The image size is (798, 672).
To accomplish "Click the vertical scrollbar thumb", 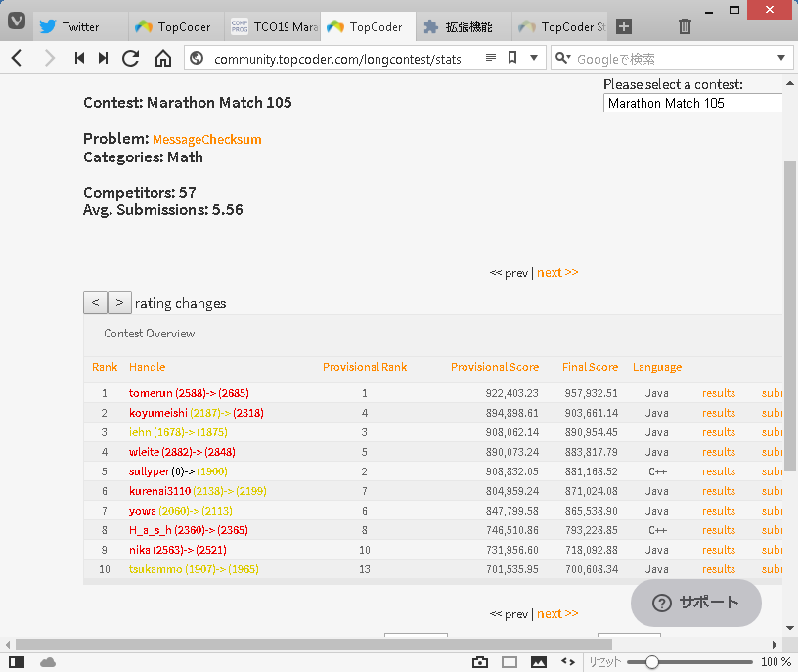I will (790, 316).
